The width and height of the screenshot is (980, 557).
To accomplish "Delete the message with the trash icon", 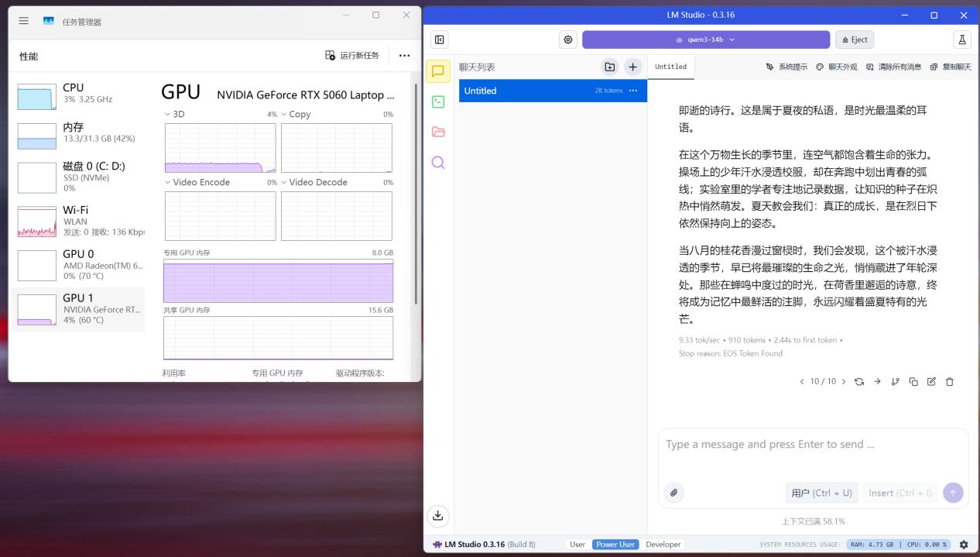I will [950, 381].
